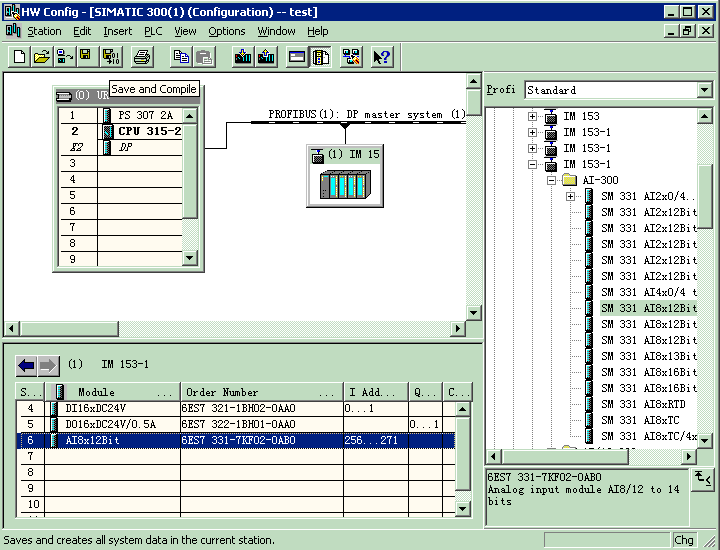Click the IM 153 station on PROFIBUS

coord(344,177)
